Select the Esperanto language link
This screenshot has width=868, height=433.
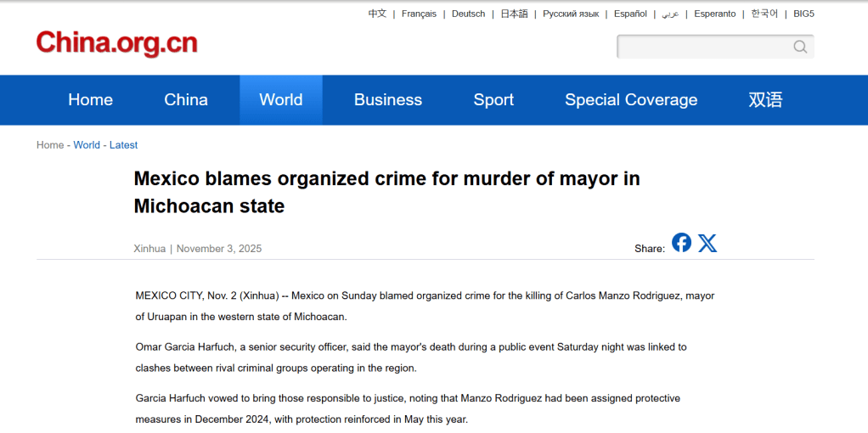click(715, 14)
